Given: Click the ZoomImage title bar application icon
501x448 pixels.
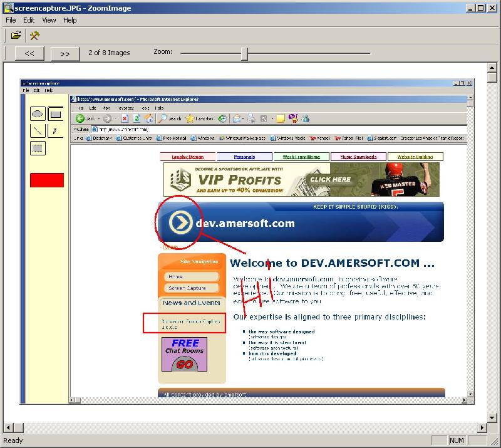Looking at the screenshot, I should (8, 8).
